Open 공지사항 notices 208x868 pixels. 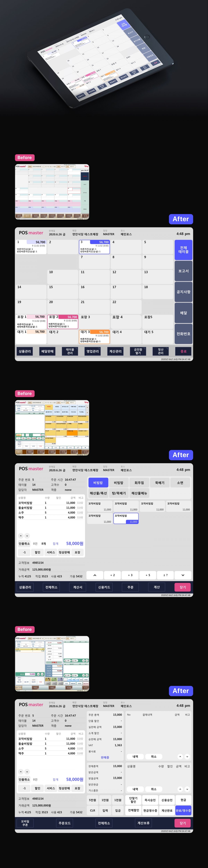183,292
